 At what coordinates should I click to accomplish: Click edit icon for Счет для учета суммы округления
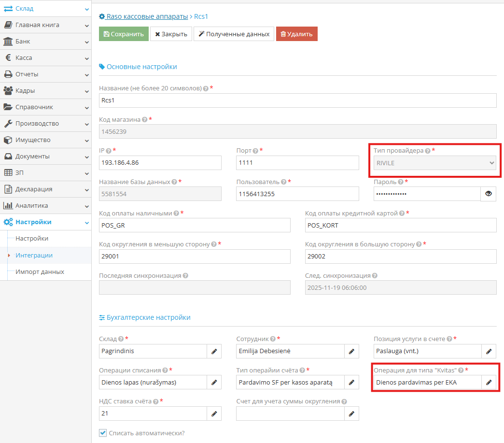[351, 414]
